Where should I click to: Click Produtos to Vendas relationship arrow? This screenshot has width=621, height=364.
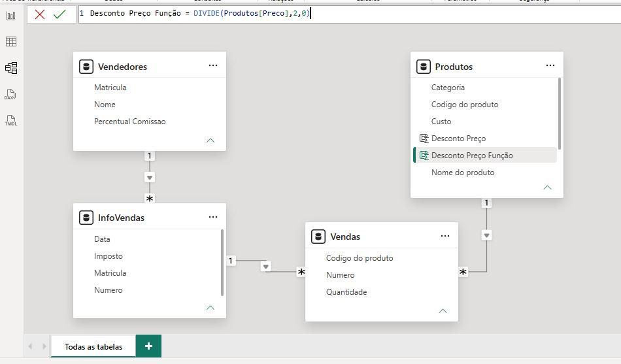[x=486, y=236]
